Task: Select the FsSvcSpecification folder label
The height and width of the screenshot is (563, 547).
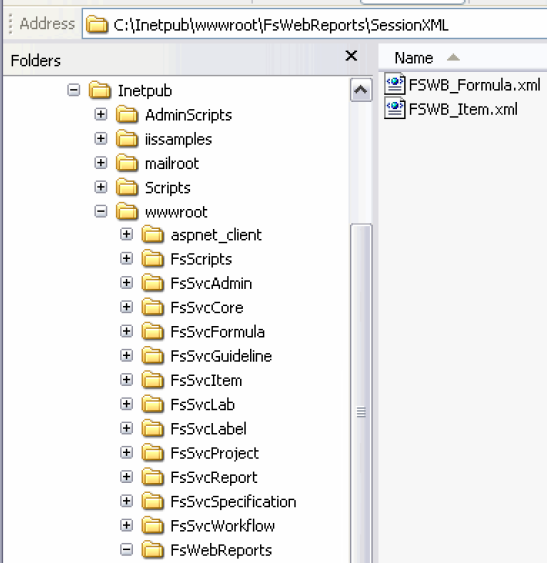Action: click(x=233, y=502)
